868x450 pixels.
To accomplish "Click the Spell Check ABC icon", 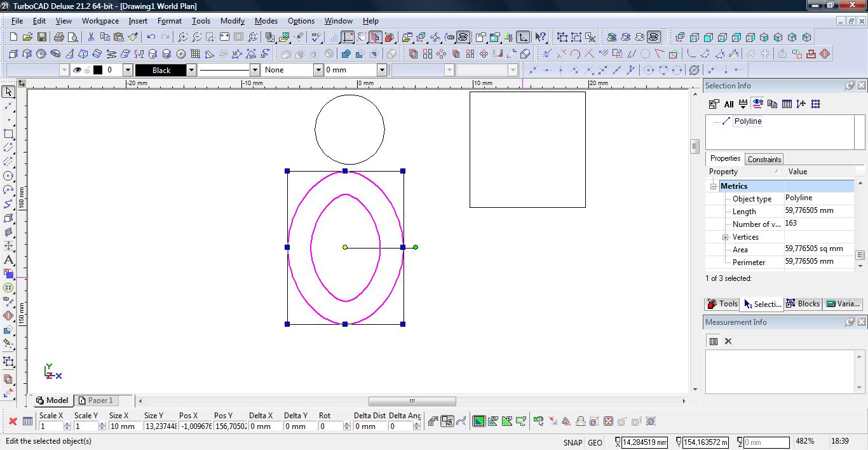I will [x=316, y=37].
